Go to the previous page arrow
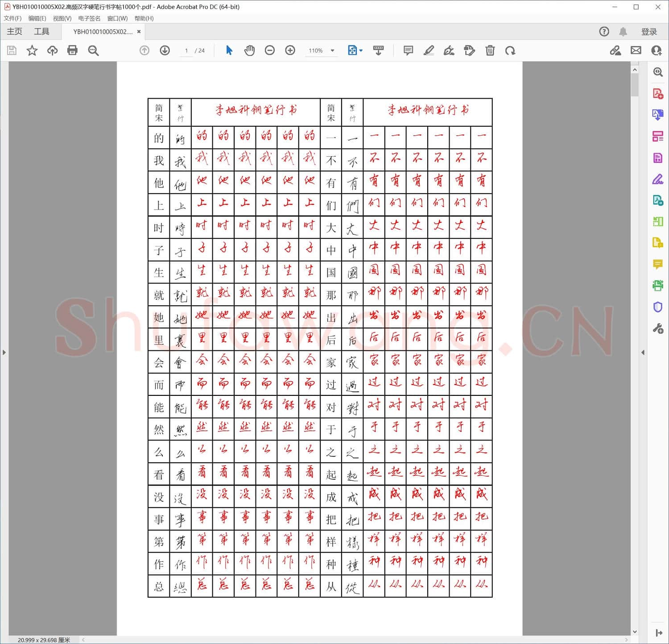Screen dimensions: 669x644 point(144,50)
